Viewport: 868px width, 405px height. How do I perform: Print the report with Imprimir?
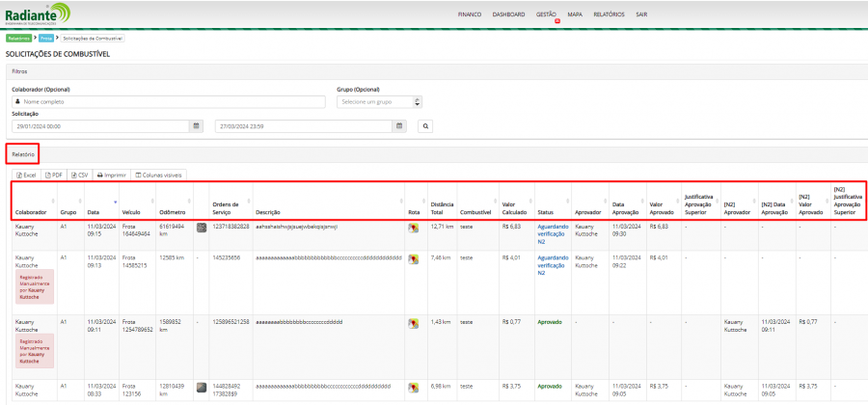pyautogui.click(x=112, y=175)
